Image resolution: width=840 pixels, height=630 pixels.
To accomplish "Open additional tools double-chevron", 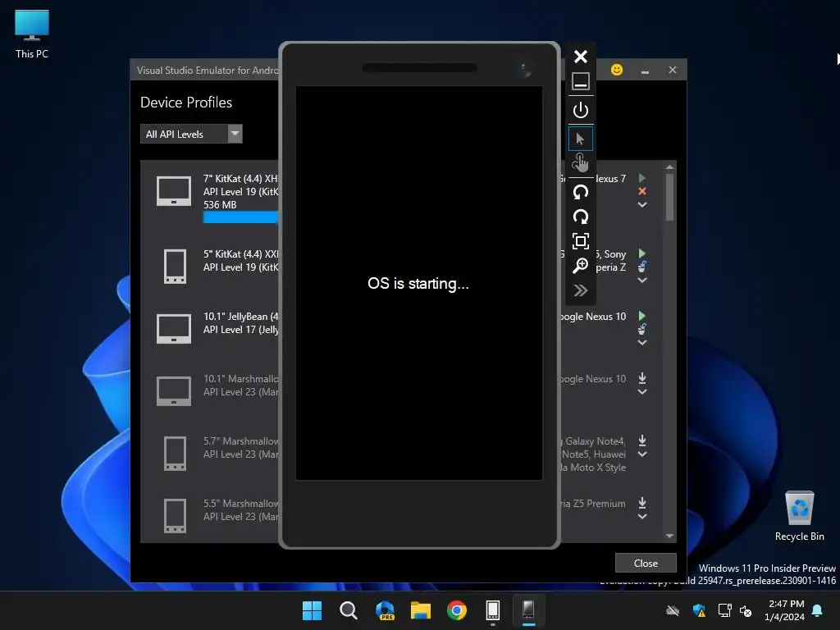I will click(580, 290).
